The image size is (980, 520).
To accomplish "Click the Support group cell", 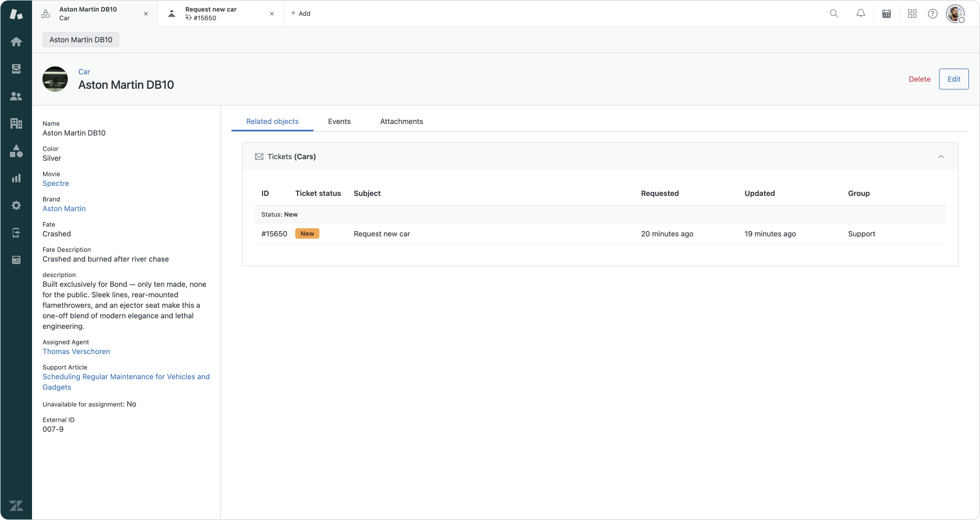I will tap(861, 234).
